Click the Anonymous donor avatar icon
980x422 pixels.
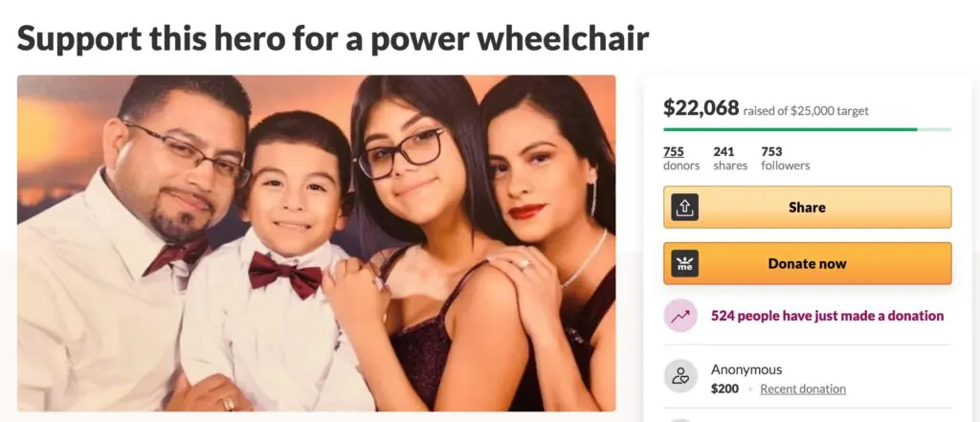(680, 376)
